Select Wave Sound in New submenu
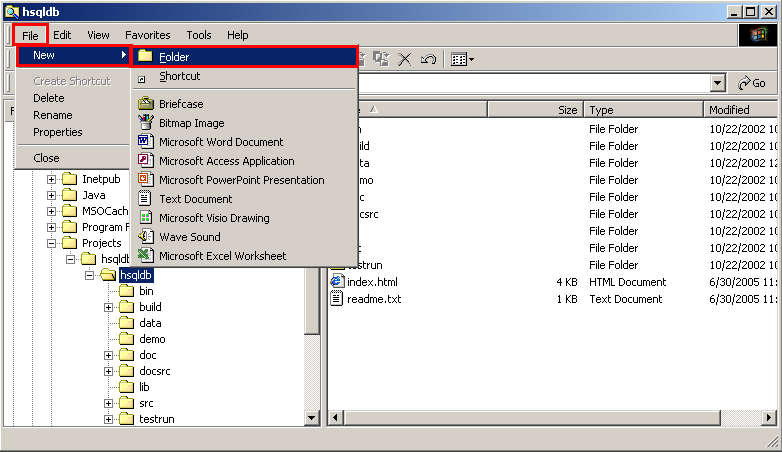782x452 pixels. pos(189,237)
